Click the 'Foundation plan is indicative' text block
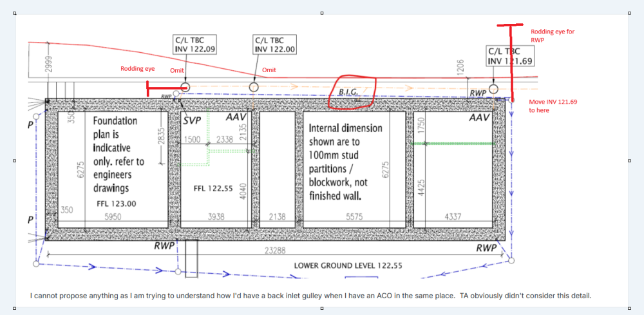Viewport: 644px width, 315px height. pyautogui.click(x=118, y=154)
